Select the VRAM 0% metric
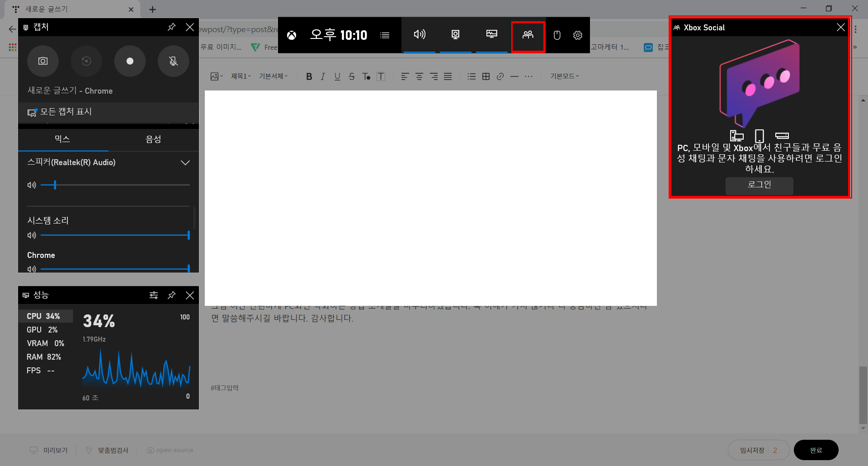The image size is (868, 466). coord(46,343)
